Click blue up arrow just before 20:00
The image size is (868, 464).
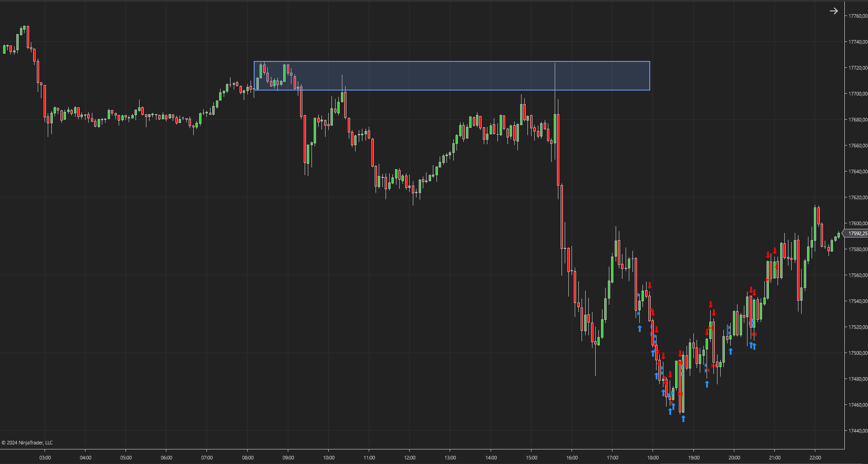click(731, 351)
